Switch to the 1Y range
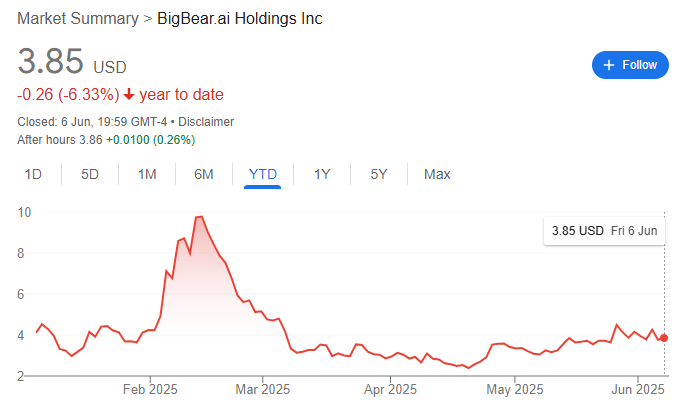This screenshot has height=415, width=690. (x=322, y=174)
